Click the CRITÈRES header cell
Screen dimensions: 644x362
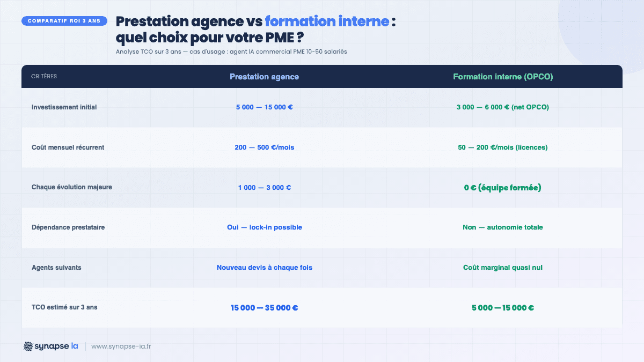(44, 77)
